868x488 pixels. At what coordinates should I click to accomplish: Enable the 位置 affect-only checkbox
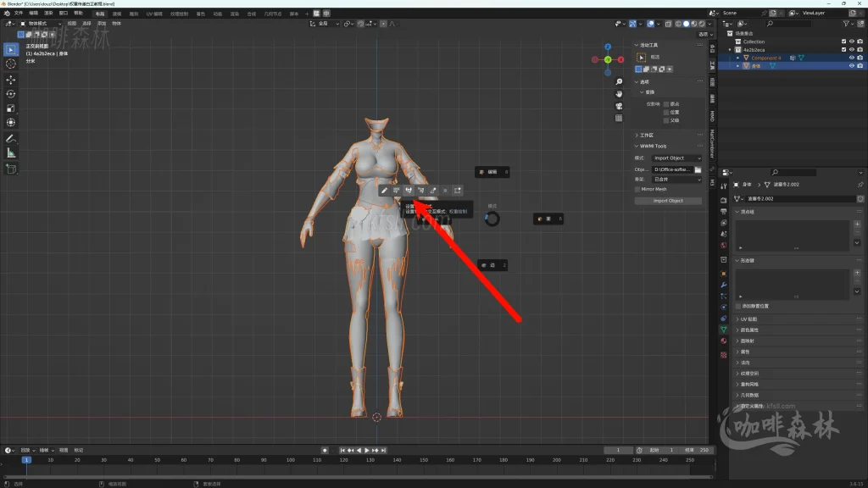666,113
